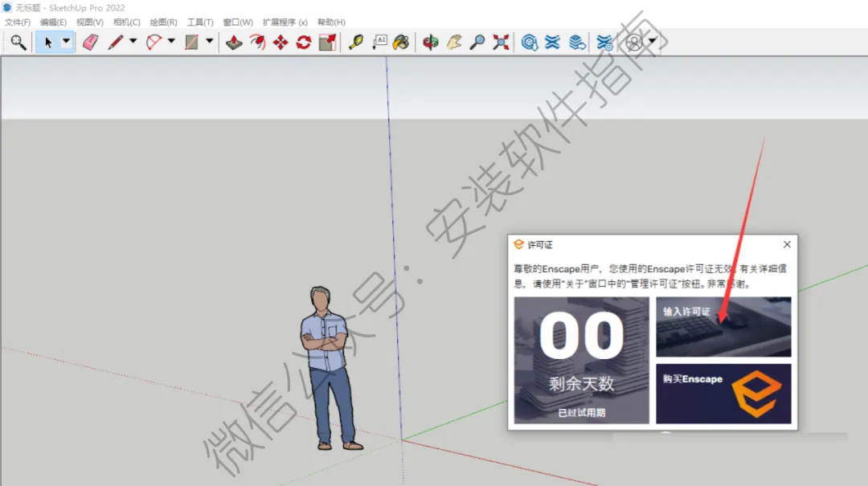
Task: Select the Orbit tool
Action: (x=431, y=43)
